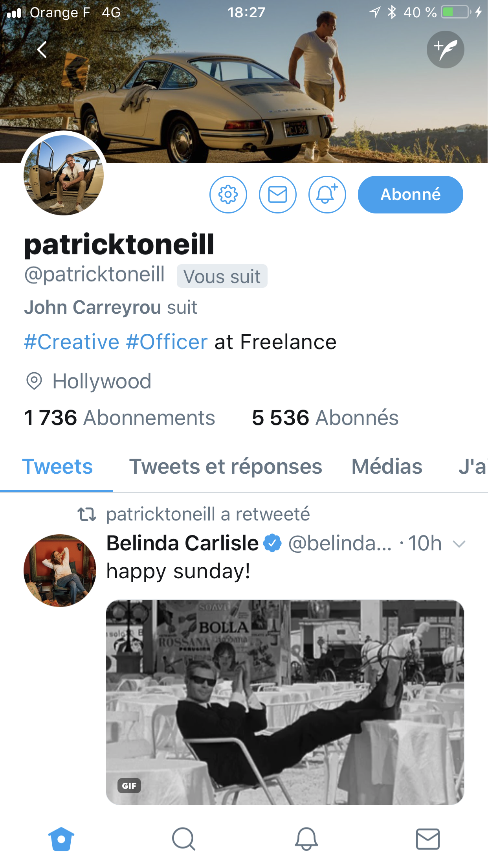This screenshot has height=868, width=488.
Task: View 1 736 Abonnements list
Action: click(119, 417)
